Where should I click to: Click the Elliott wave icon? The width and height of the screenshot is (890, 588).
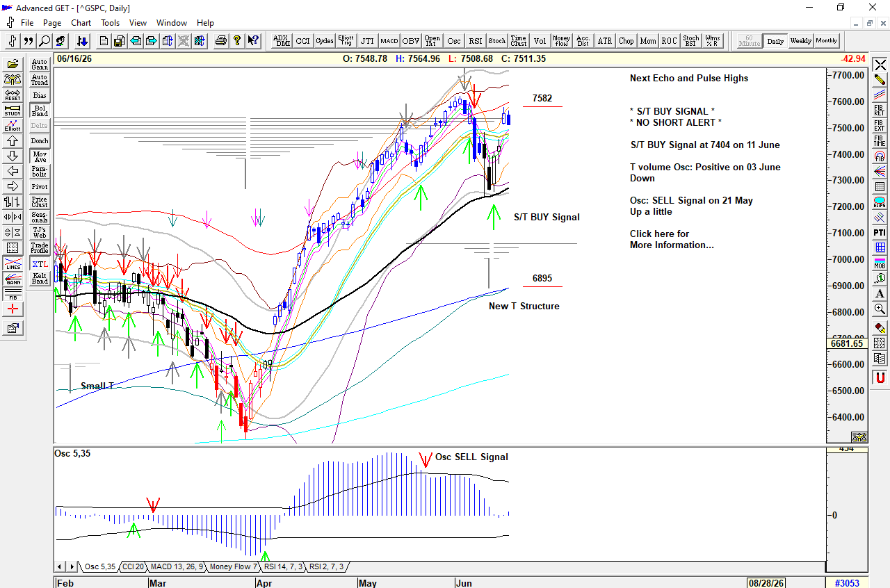[13, 125]
